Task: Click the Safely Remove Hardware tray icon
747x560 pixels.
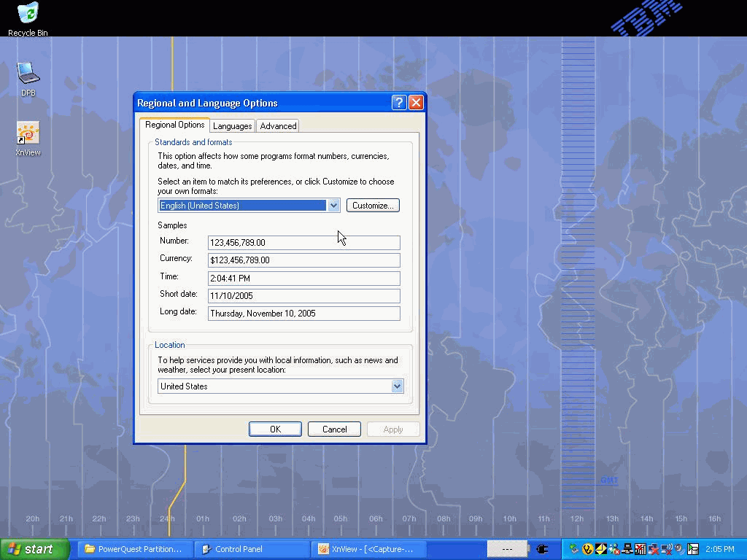Action: tap(574, 549)
